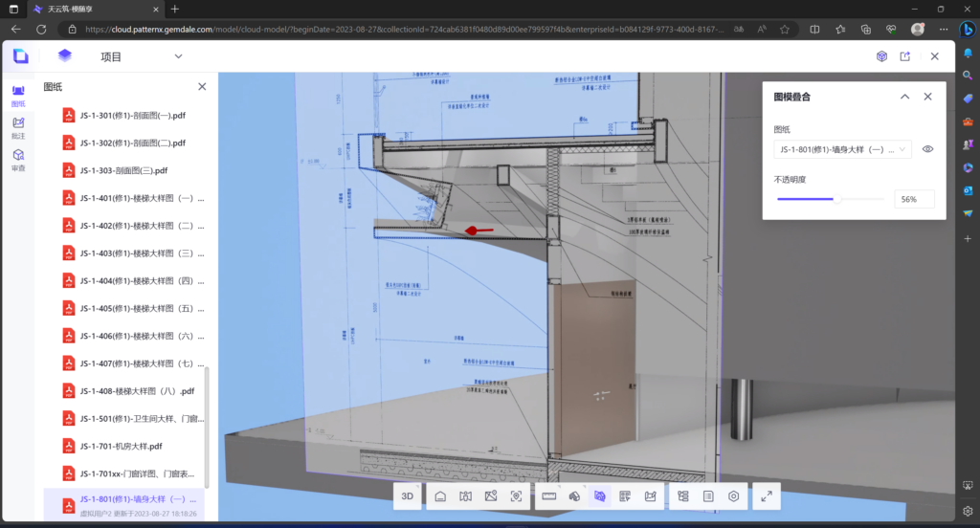Click the 3D view mode button
The height and width of the screenshot is (528, 980).
click(408, 496)
